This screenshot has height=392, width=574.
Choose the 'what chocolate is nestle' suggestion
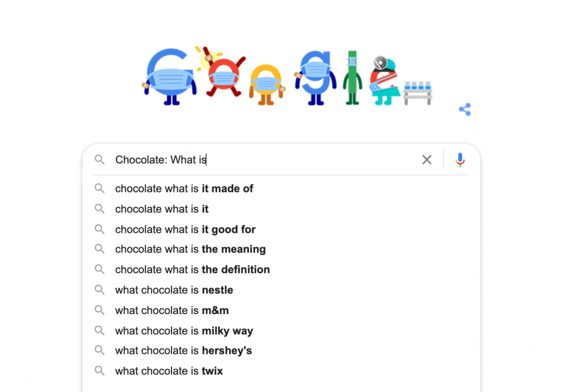174,290
